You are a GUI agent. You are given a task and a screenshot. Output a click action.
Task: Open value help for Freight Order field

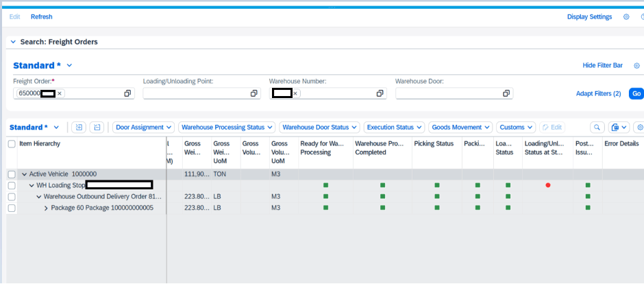coord(127,93)
